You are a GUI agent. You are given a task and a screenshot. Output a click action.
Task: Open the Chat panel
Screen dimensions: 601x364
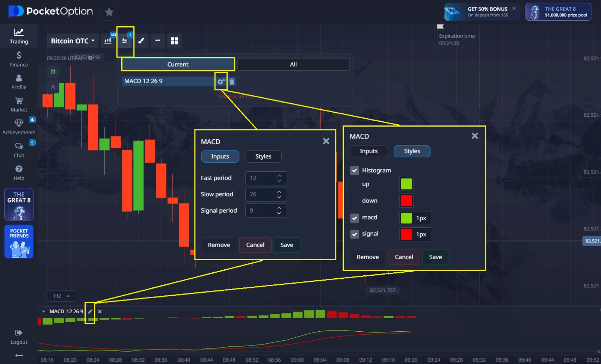(x=19, y=150)
